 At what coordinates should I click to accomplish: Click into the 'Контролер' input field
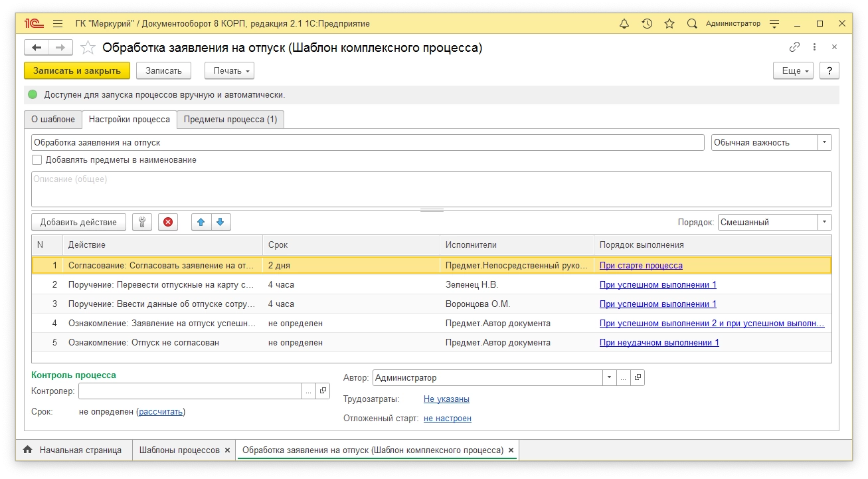(x=190, y=391)
